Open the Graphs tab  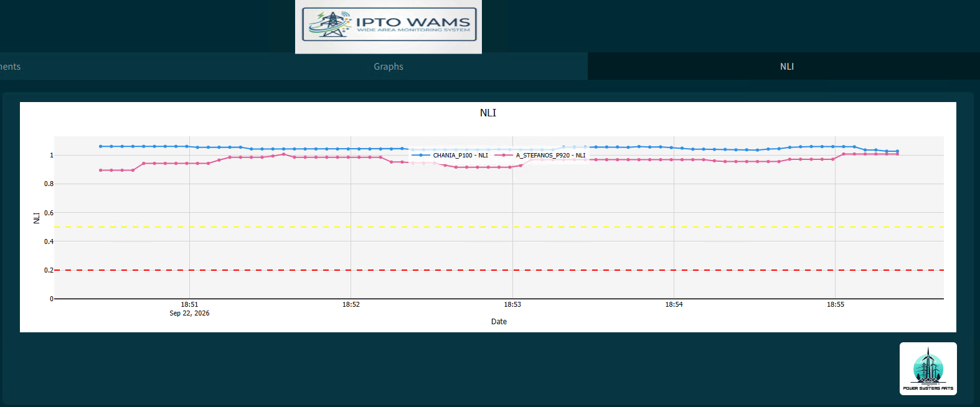tap(389, 67)
